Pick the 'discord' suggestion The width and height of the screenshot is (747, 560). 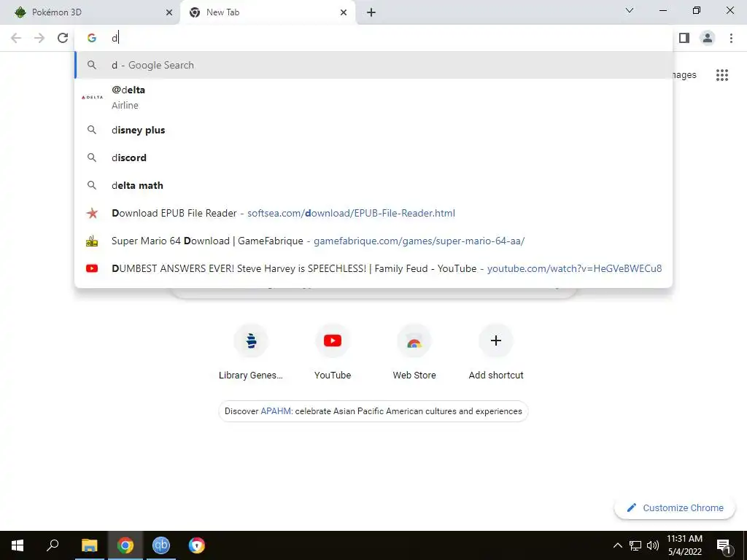coord(374,157)
